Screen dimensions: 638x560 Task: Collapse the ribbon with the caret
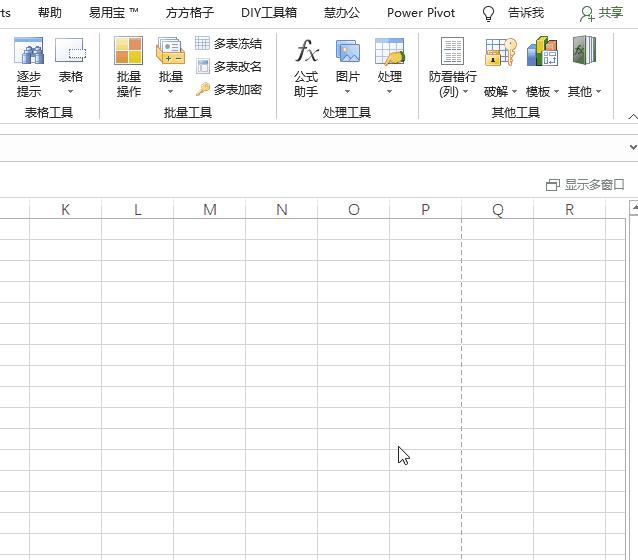633,117
